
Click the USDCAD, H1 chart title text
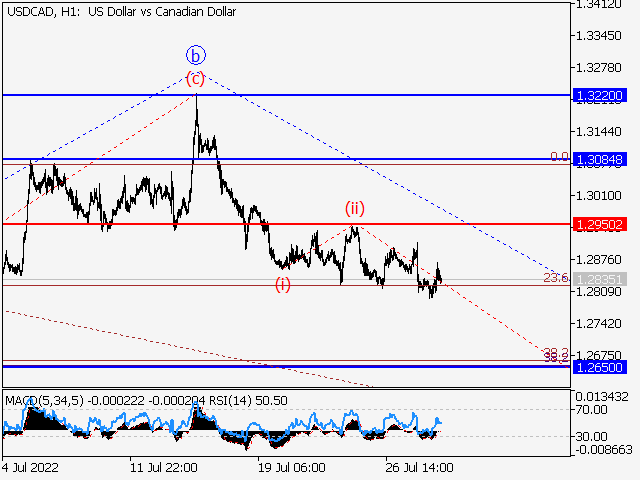point(122,11)
